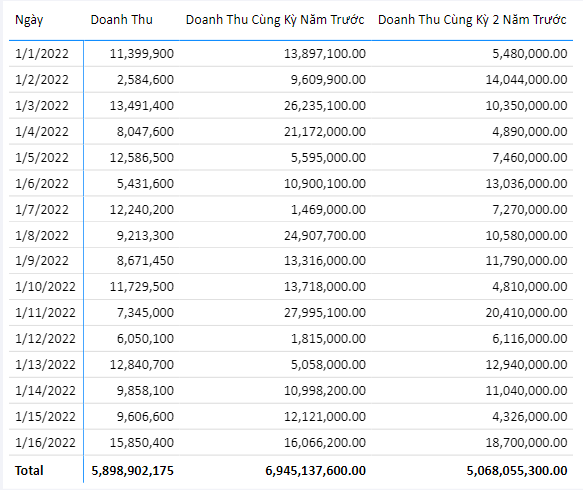This screenshot has height=490, width=583.
Task: Select Doanh Thu Cùng Kỳ Năm Trước header
Action: pyautogui.click(x=275, y=20)
